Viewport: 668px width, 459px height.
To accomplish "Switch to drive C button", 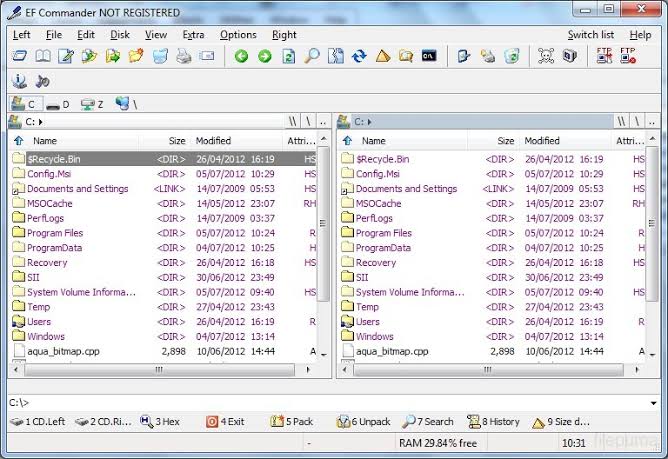I will (26, 104).
